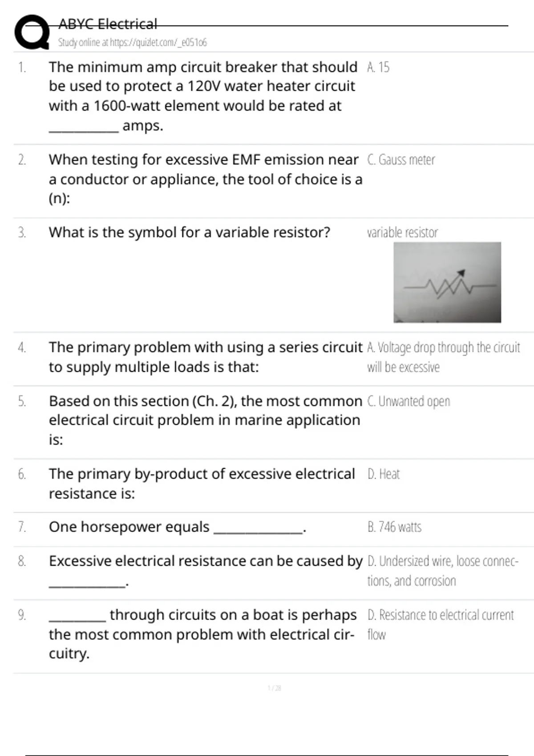Click the Quizlet Q logo icon

pos(32,32)
